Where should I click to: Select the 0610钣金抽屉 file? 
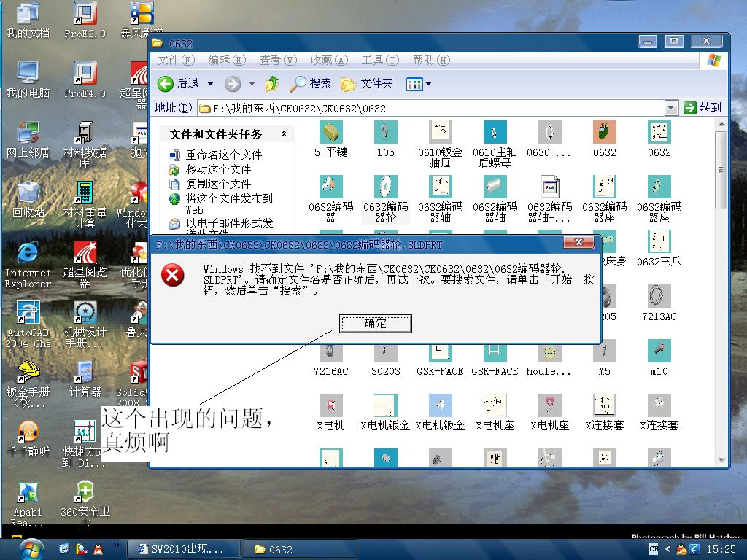(440, 144)
